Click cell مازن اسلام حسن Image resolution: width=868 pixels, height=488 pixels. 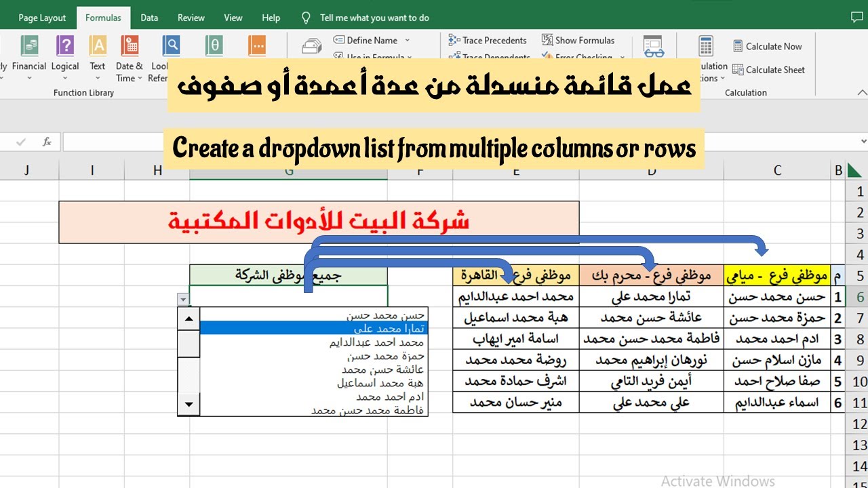pos(777,360)
